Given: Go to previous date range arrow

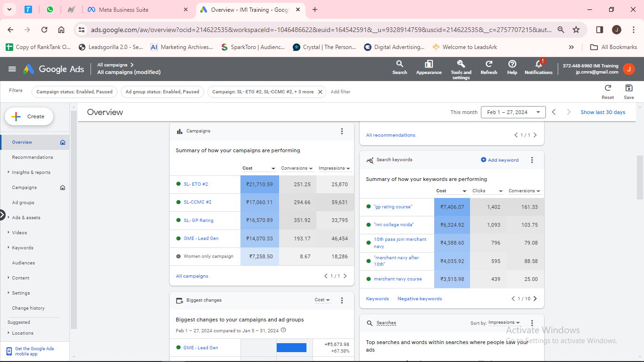Looking at the screenshot, I should pyautogui.click(x=554, y=112).
